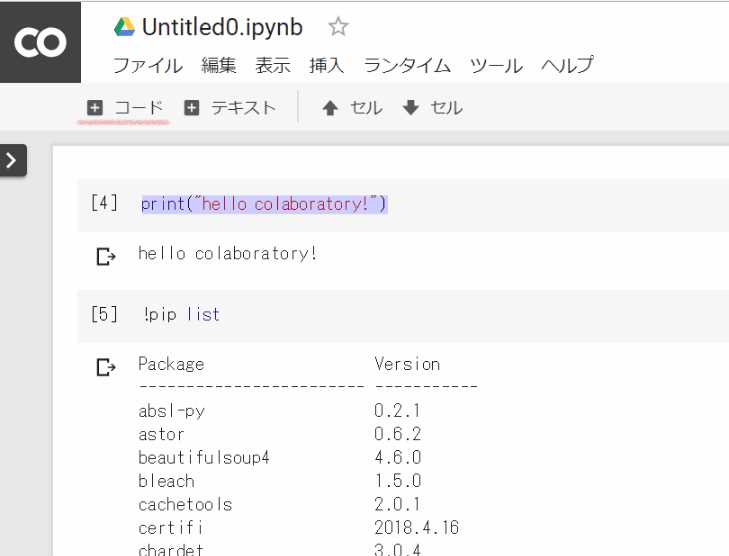Rename the Untitled0.ipynb title

click(222, 27)
